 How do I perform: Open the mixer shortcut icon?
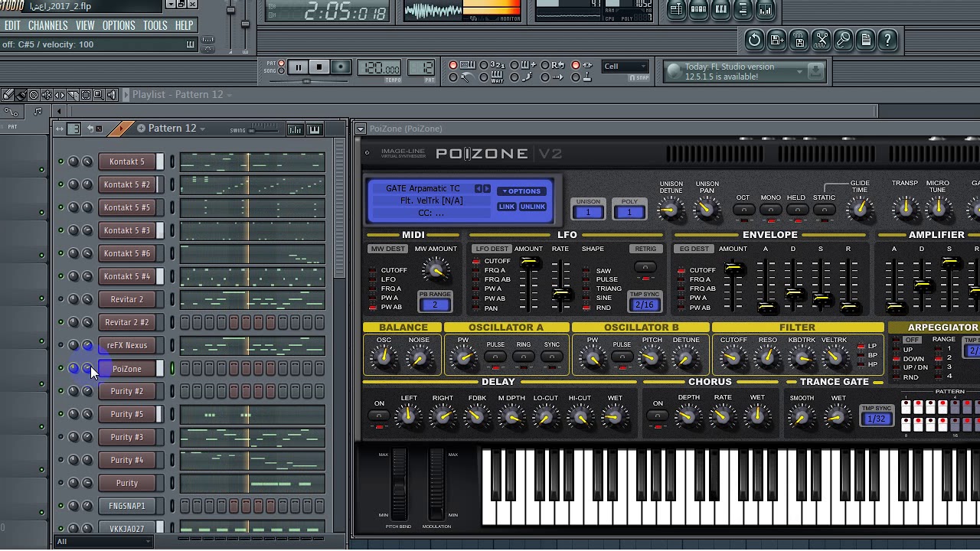tap(765, 10)
